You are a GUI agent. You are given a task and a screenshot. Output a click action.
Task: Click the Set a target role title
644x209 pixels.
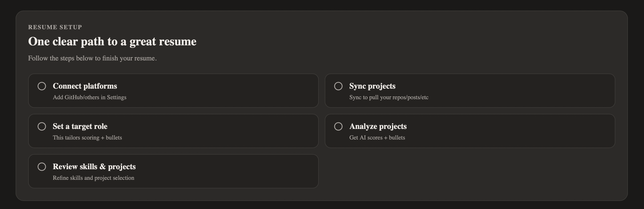[80, 126]
